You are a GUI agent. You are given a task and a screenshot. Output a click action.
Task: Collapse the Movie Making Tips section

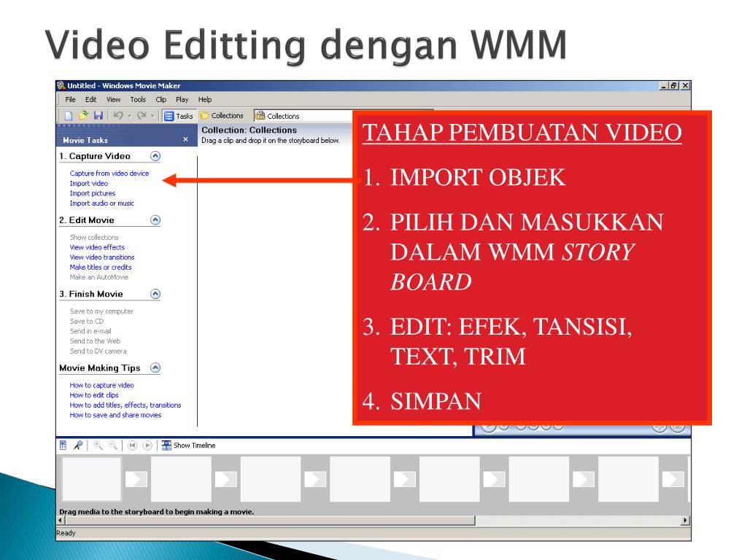point(155,367)
